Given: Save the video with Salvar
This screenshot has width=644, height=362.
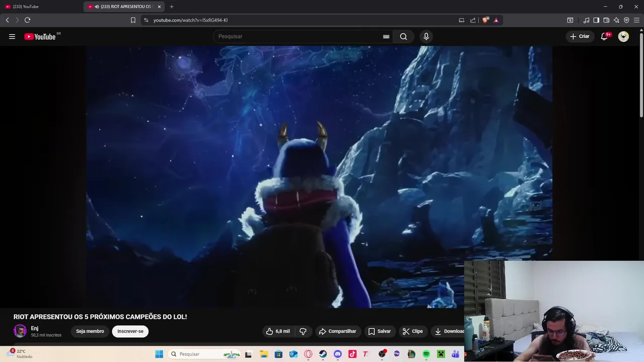Looking at the screenshot, I should click(379, 331).
